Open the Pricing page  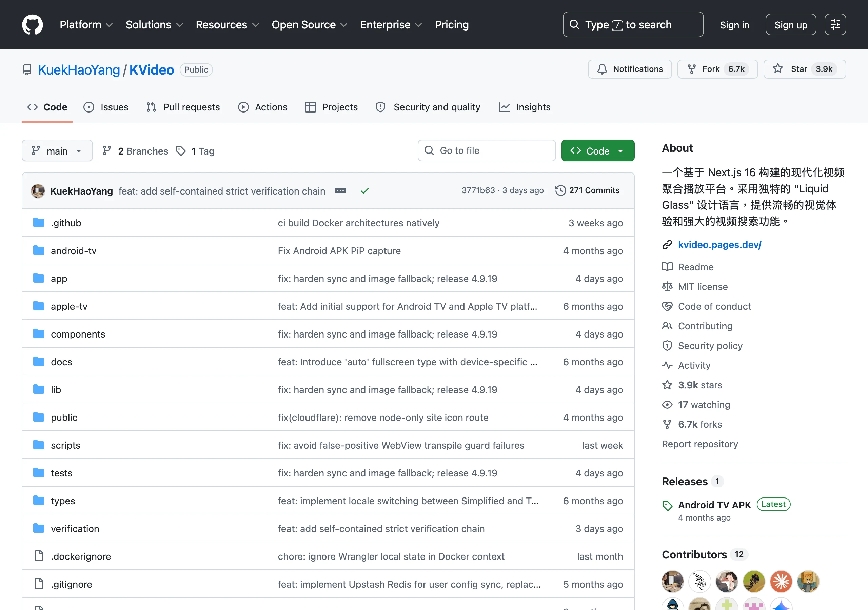click(x=451, y=24)
